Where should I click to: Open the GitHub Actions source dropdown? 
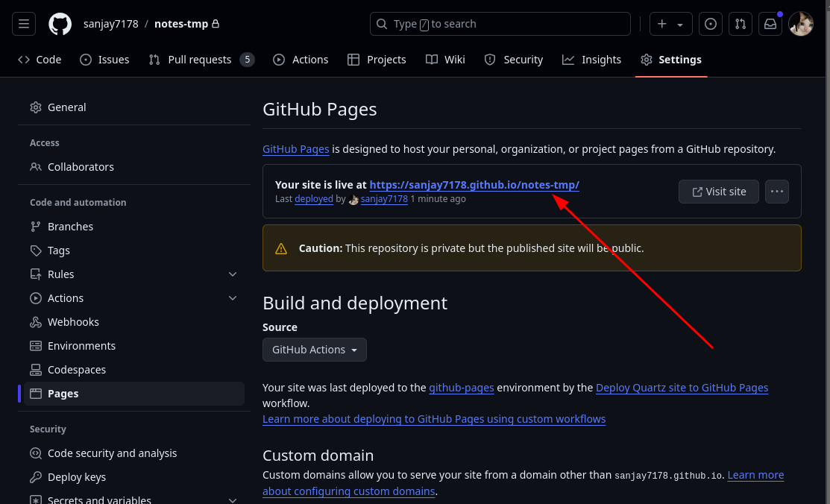point(315,350)
